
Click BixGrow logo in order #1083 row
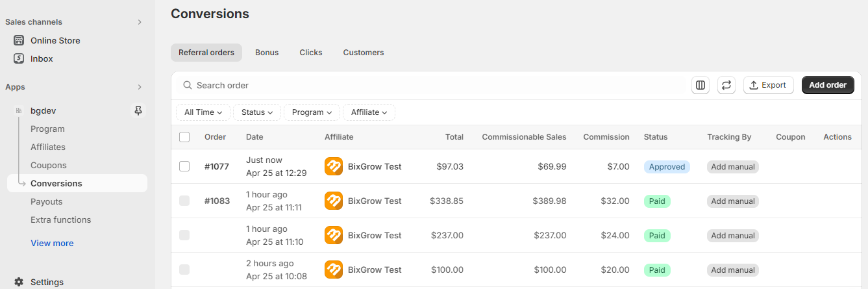334,201
